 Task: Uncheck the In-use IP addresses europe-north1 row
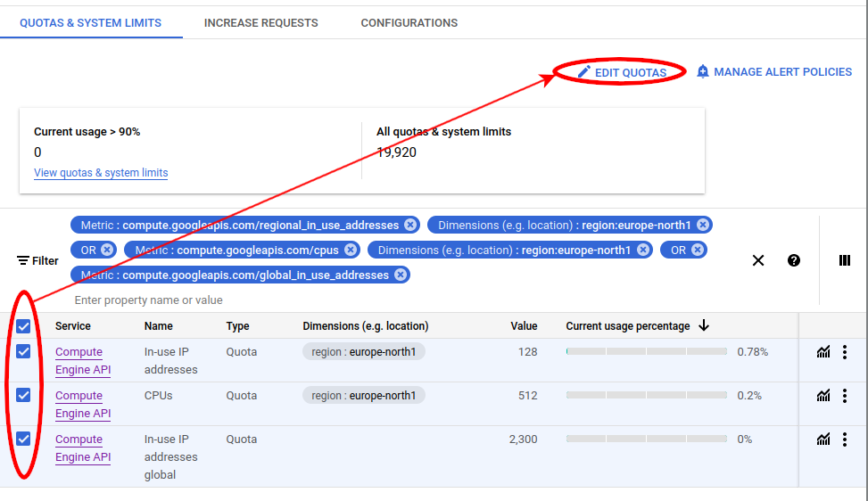point(23,351)
